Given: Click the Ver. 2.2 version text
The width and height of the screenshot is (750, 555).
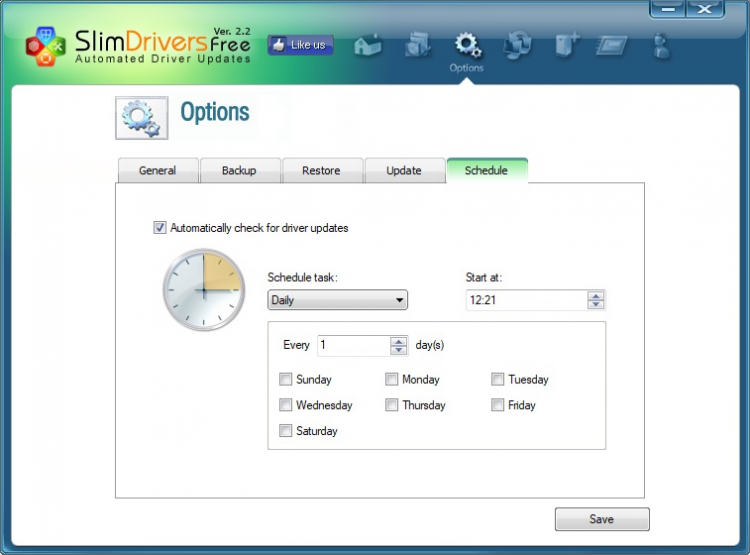Looking at the screenshot, I should (x=232, y=32).
